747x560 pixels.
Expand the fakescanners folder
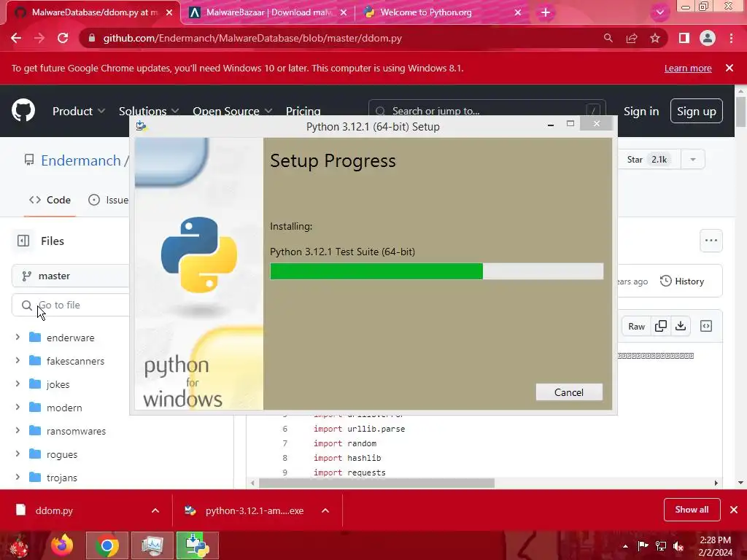click(18, 360)
